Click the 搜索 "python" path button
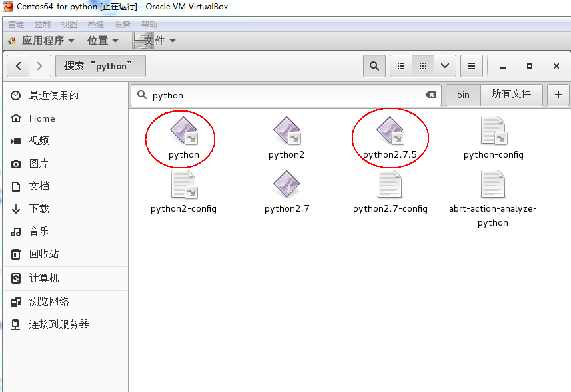The width and height of the screenshot is (571, 392). point(101,66)
